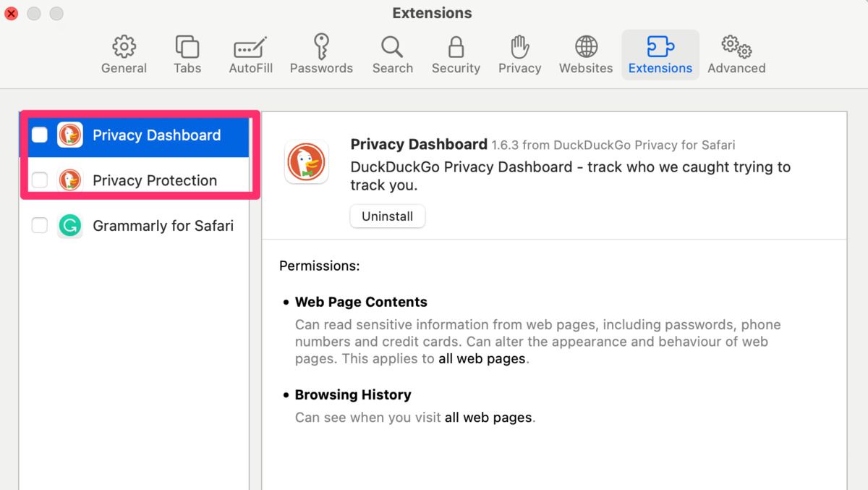Open the Security padlock icon
Image resolution: width=868 pixels, height=490 pixels.
456,46
